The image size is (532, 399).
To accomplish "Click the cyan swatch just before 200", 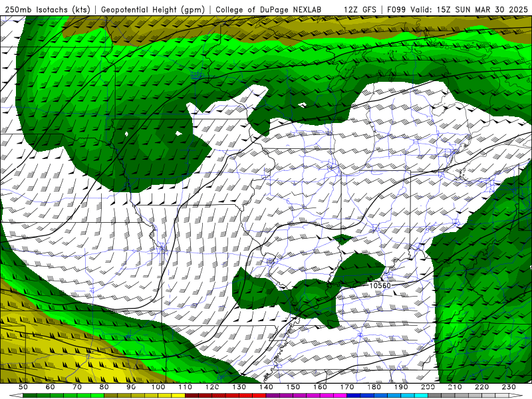I will coord(421,395).
